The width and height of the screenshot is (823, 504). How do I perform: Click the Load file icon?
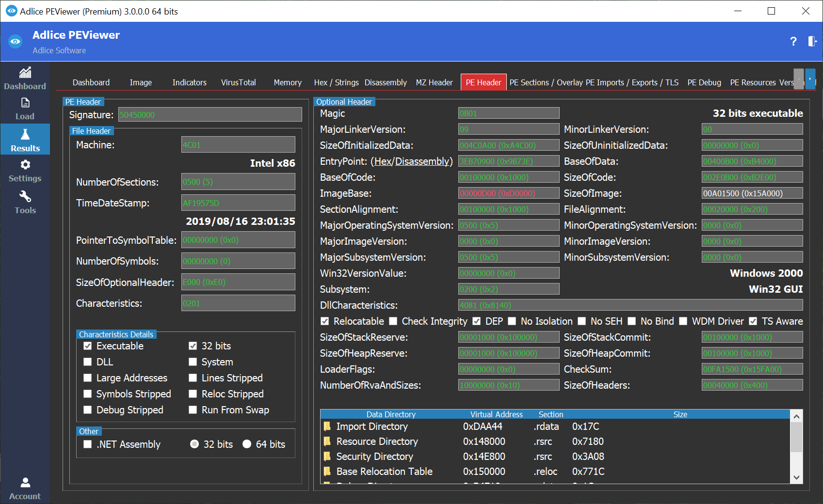tap(25, 103)
